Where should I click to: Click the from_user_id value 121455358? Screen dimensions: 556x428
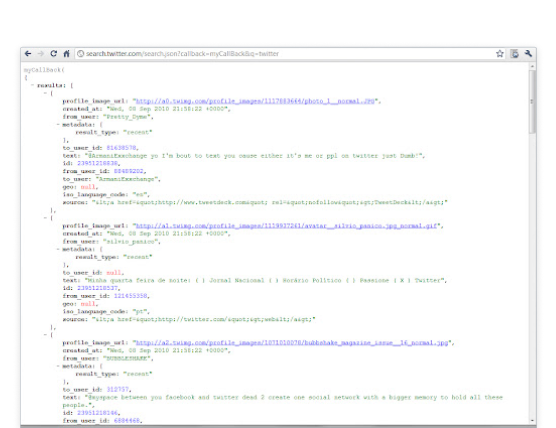tap(130, 296)
